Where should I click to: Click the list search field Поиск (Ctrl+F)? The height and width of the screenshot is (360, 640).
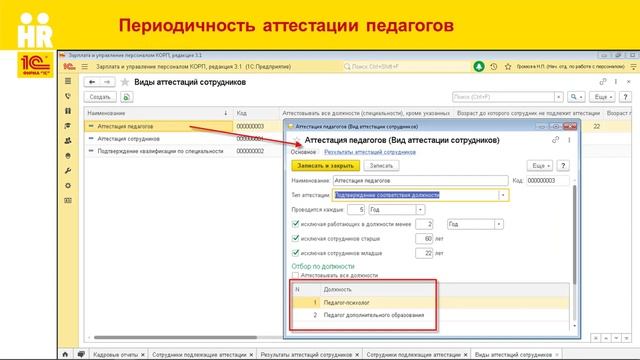point(503,97)
